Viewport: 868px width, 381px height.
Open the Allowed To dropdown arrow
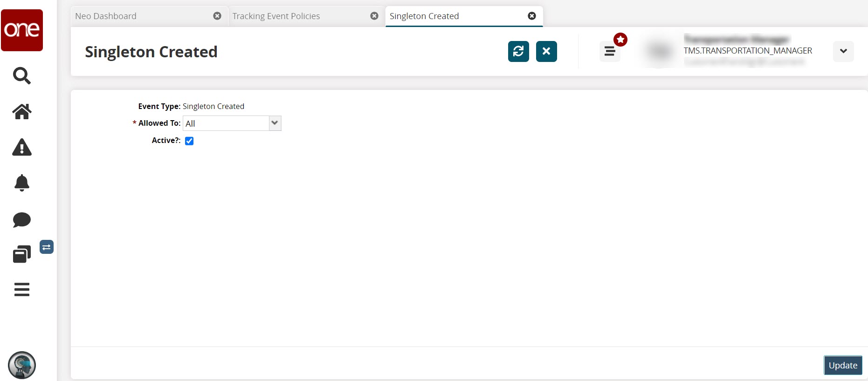click(275, 123)
